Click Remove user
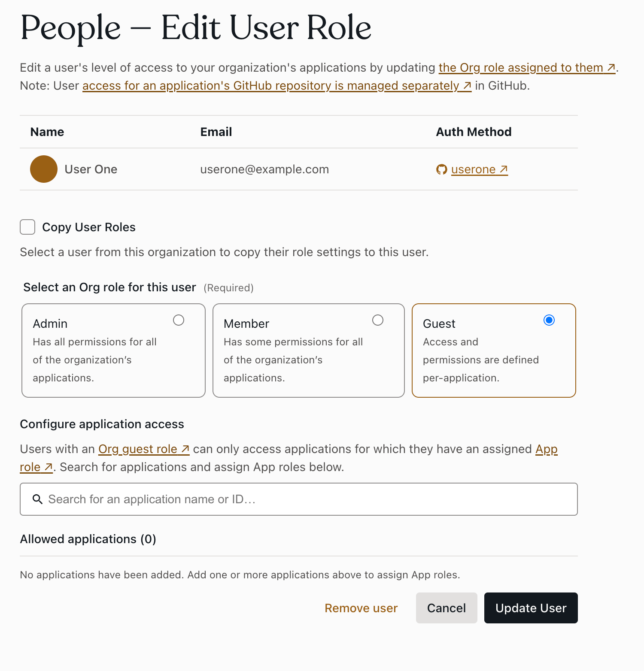 point(361,608)
